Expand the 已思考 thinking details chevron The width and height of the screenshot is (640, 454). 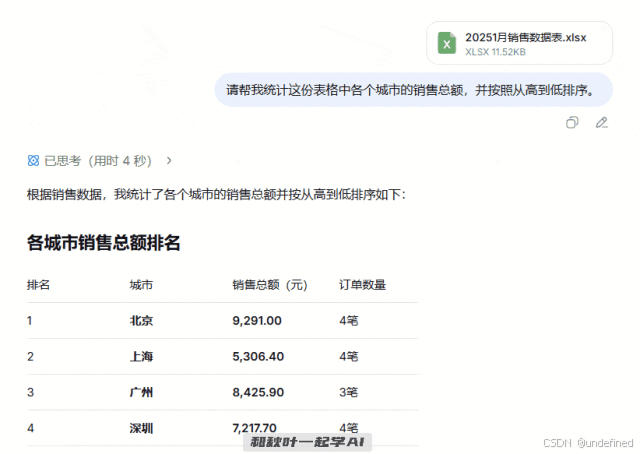click(169, 161)
